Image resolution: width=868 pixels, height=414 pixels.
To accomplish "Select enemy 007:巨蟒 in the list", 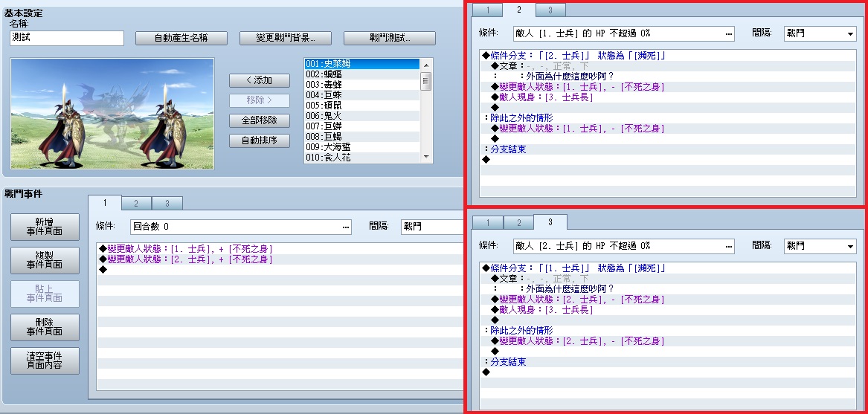I will coord(362,126).
